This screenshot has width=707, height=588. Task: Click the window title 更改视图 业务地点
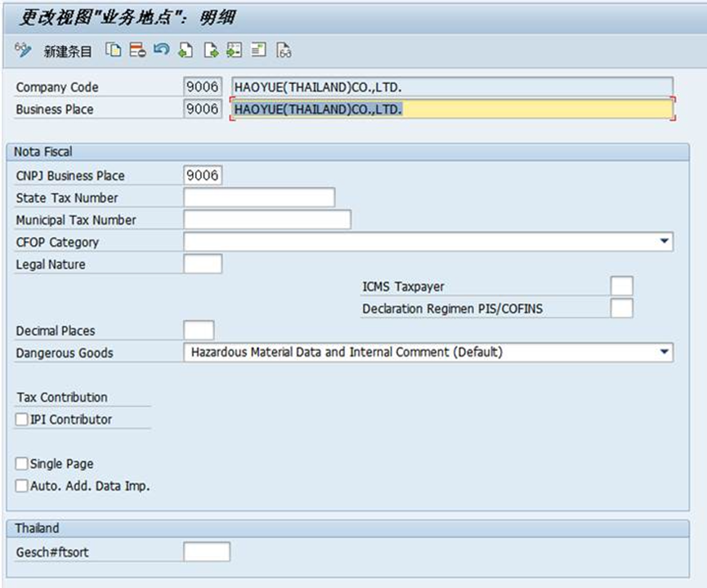pyautogui.click(x=128, y=18)
